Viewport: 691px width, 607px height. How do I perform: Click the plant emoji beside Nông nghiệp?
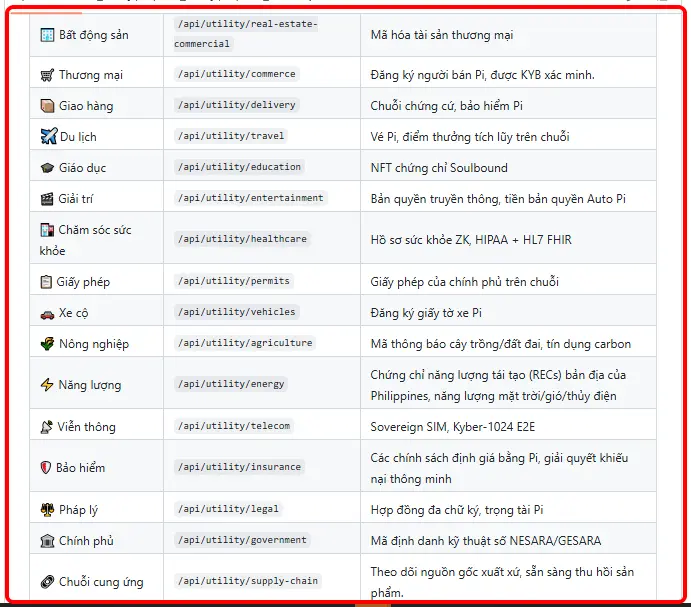click(x=47, y=343)
